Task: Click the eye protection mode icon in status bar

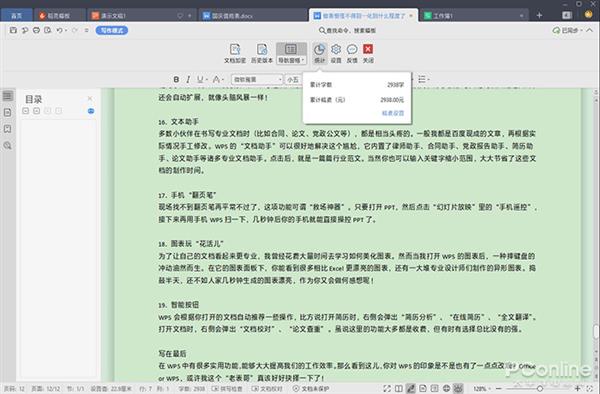Action: pyautogui.click(x=458, y=389)
